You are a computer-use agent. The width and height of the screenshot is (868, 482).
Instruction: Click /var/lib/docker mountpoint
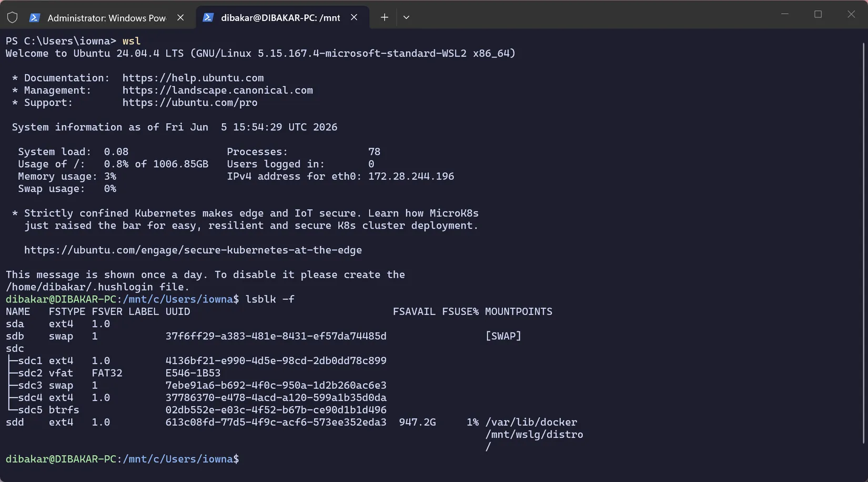click(531, 422)
